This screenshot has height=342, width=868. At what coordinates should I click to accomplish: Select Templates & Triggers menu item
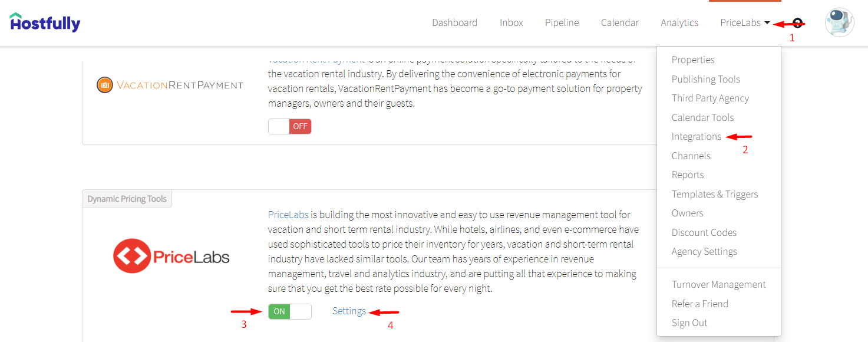(x=715, y=194)
